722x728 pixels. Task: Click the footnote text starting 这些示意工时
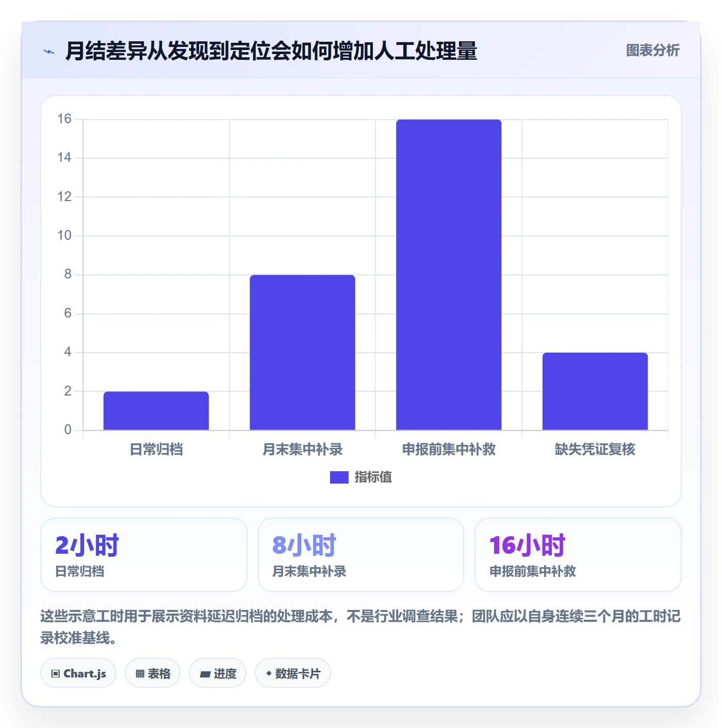tap(360, 627)
